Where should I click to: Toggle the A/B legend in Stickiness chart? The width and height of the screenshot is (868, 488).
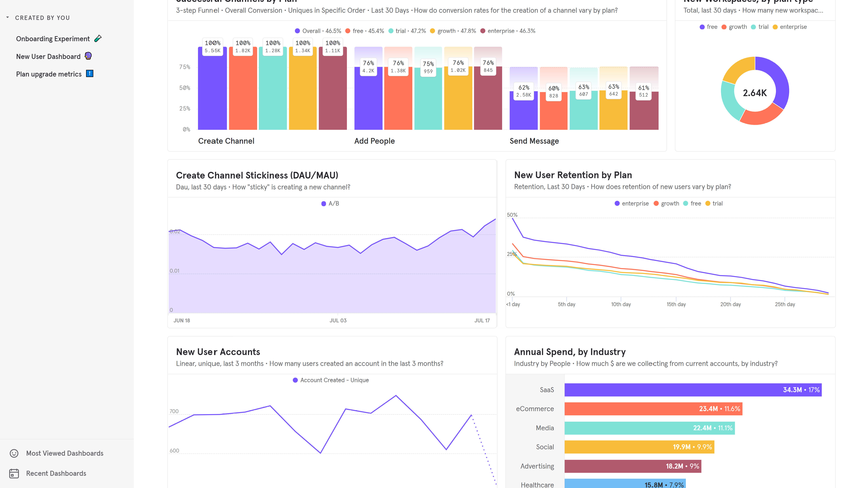coord(330,203)
